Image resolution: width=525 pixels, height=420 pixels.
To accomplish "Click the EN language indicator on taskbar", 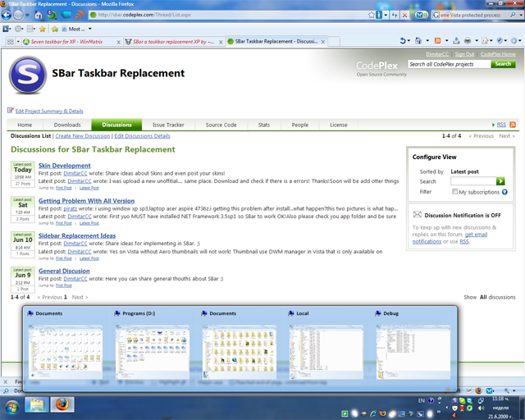I will (x=421, y=400).
